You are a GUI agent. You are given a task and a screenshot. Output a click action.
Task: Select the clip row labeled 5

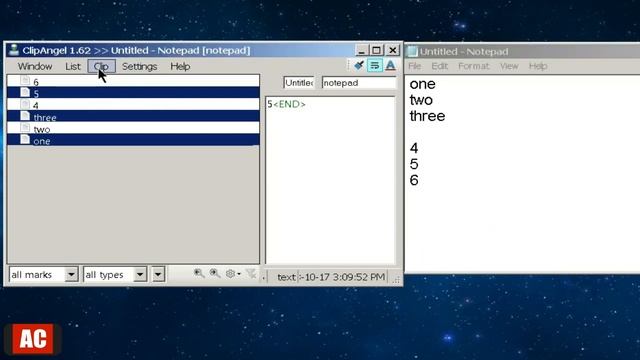[x=133, y=93]
